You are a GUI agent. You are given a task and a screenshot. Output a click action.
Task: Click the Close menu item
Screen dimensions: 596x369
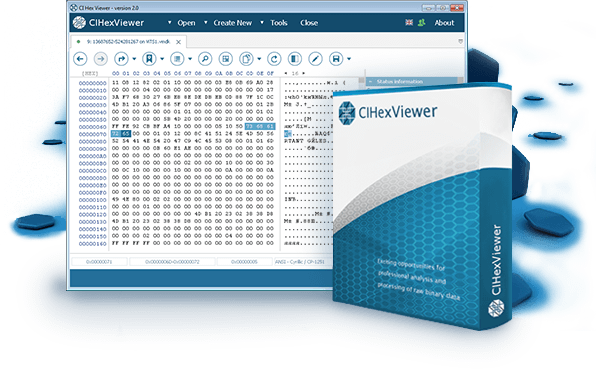tap(309, 23)
